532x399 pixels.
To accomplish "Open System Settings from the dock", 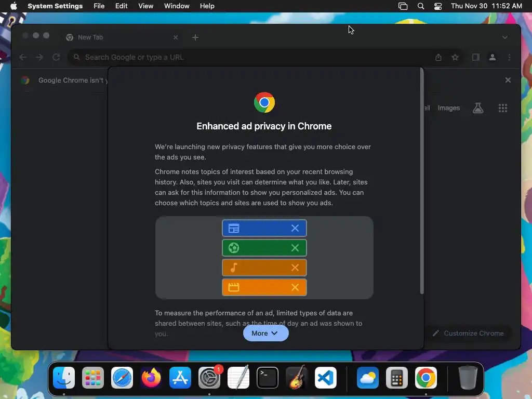I will point(209,377).
